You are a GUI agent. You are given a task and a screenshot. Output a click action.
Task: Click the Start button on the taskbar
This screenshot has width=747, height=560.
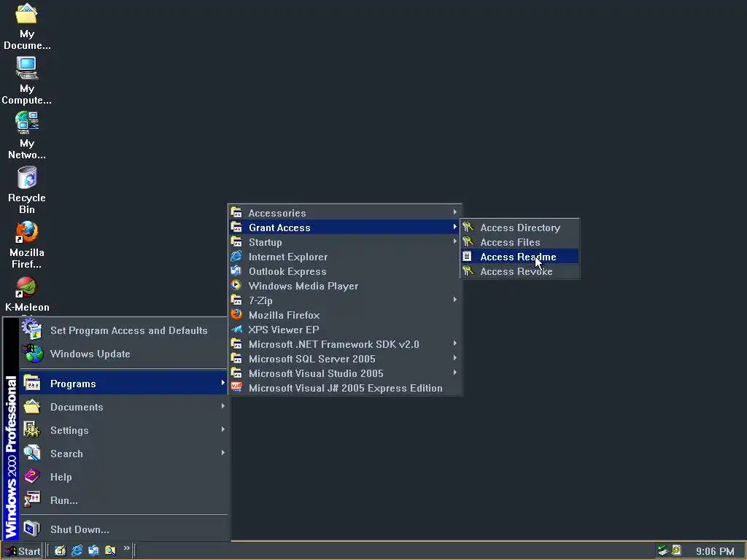pos(23,551)
